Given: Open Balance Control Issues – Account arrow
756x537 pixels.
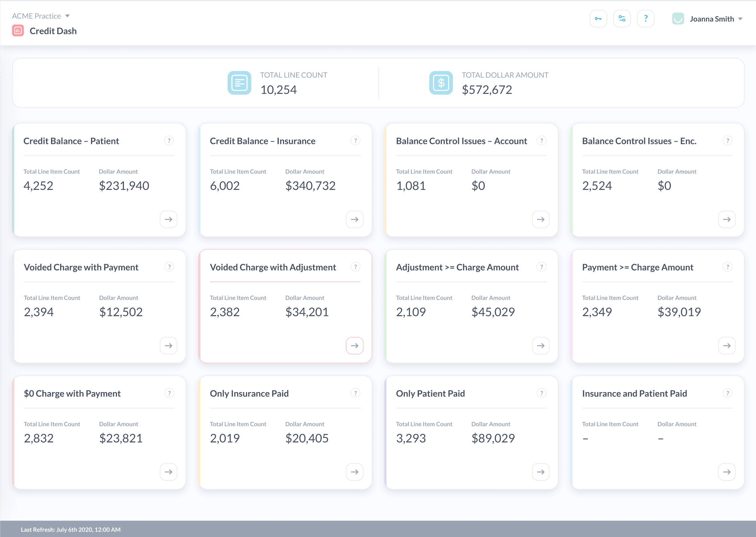Looking at the screenshot, I should click(x=540, y=219).
